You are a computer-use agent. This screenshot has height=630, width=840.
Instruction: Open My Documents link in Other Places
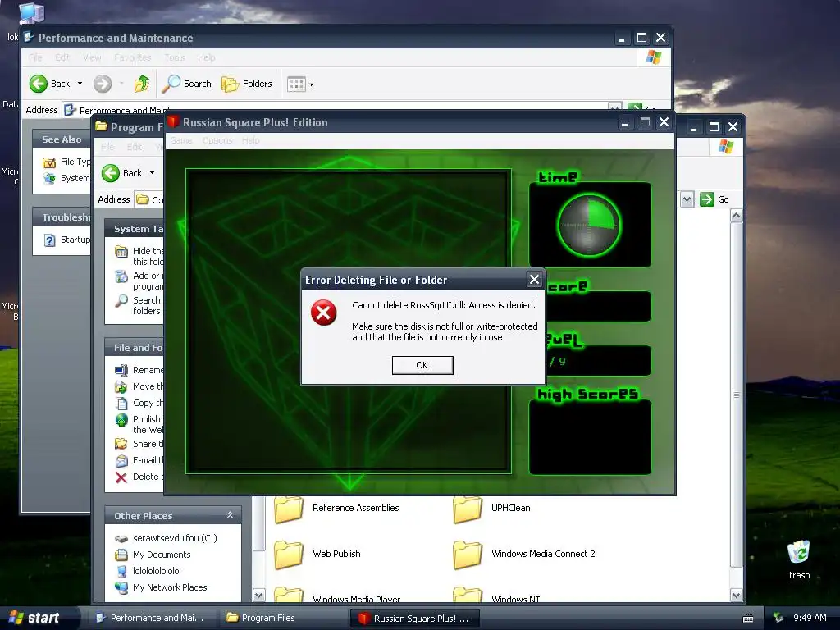(162, 555)
